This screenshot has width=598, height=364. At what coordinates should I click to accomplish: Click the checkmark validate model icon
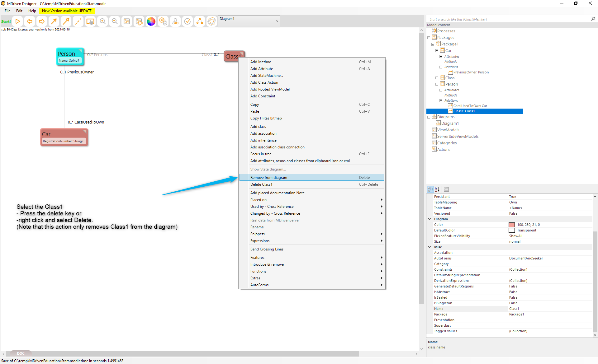[187, 21]
